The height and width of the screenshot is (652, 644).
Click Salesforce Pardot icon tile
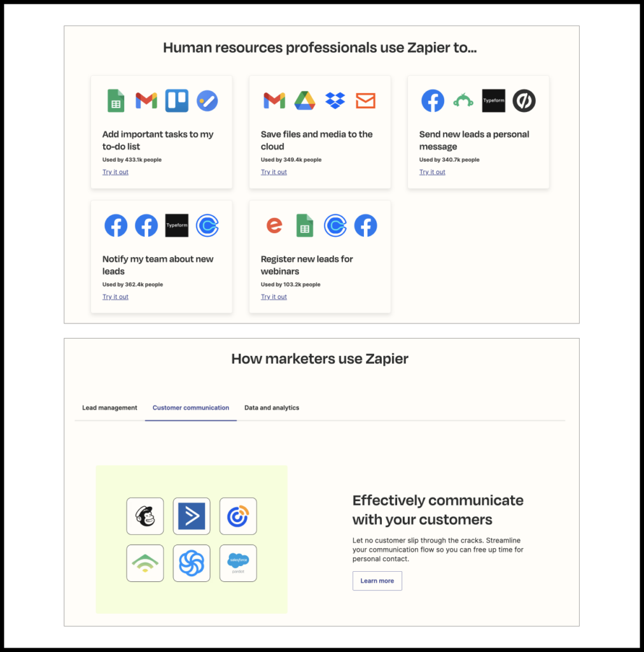pos(238,563)
